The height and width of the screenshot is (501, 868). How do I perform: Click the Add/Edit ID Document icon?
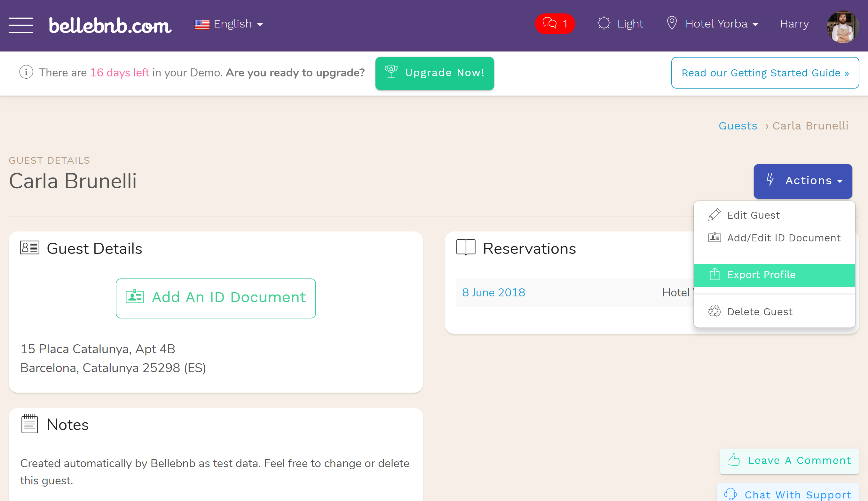(714, 237)
